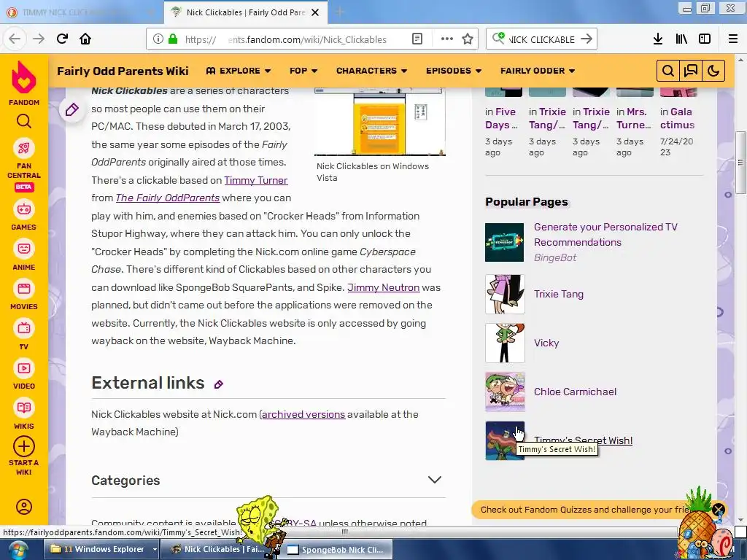Search the wiki using header magnifier
The width and height of the screenshot is (747, 560).
[x=668, y=71]
